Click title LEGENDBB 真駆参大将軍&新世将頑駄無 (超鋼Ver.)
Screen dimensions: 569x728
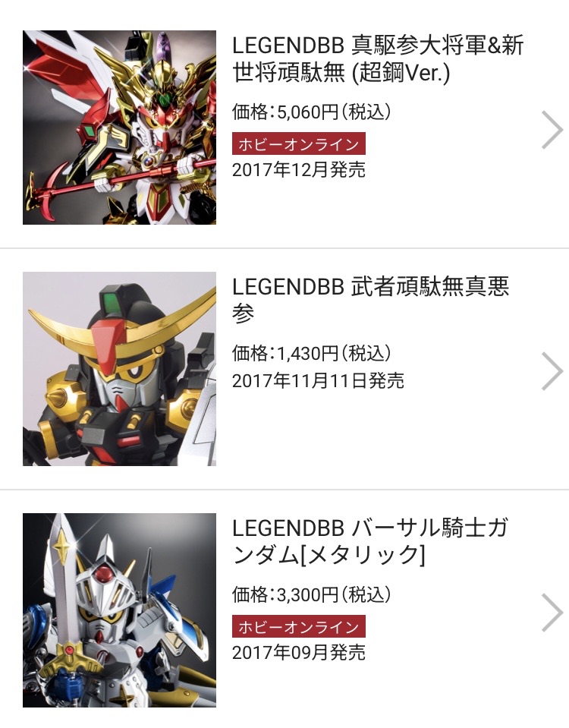[x=378, y=59]
